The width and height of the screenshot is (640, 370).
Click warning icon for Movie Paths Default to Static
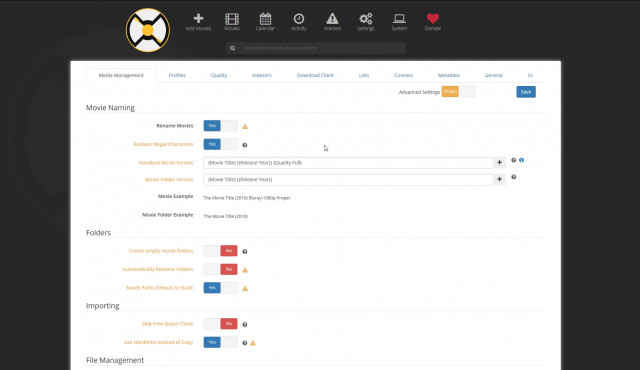coord(245,288)
